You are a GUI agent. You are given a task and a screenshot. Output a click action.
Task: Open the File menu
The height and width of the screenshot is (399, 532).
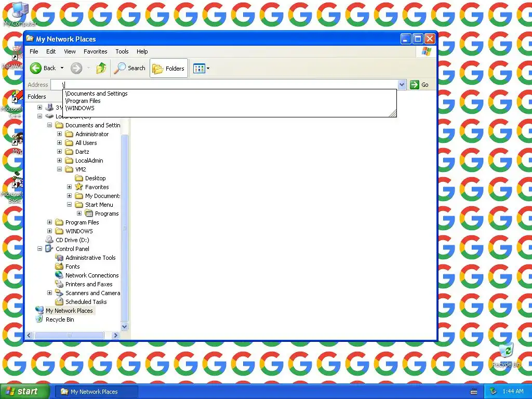(x=34, y=51)
